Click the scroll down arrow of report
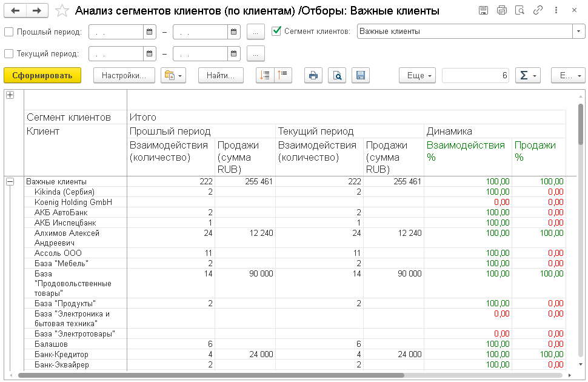 pos(581,364)
